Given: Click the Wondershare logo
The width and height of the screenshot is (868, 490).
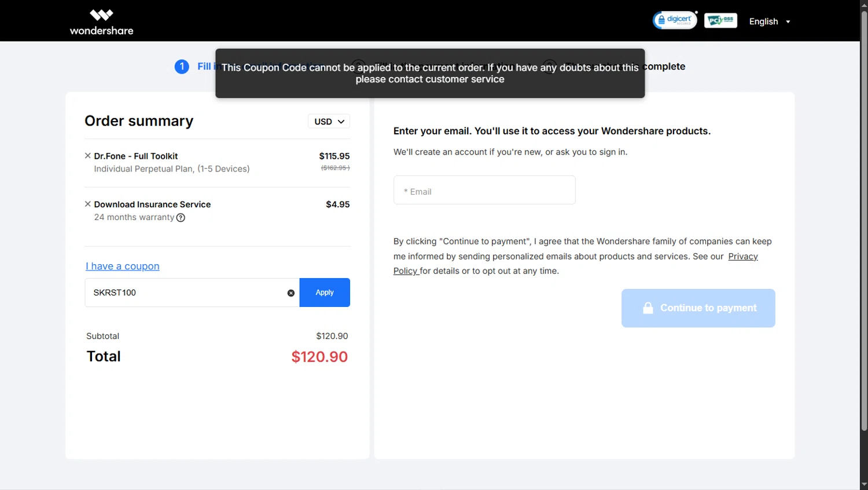Looking at the screenshot, I should (x=102, y=22).
